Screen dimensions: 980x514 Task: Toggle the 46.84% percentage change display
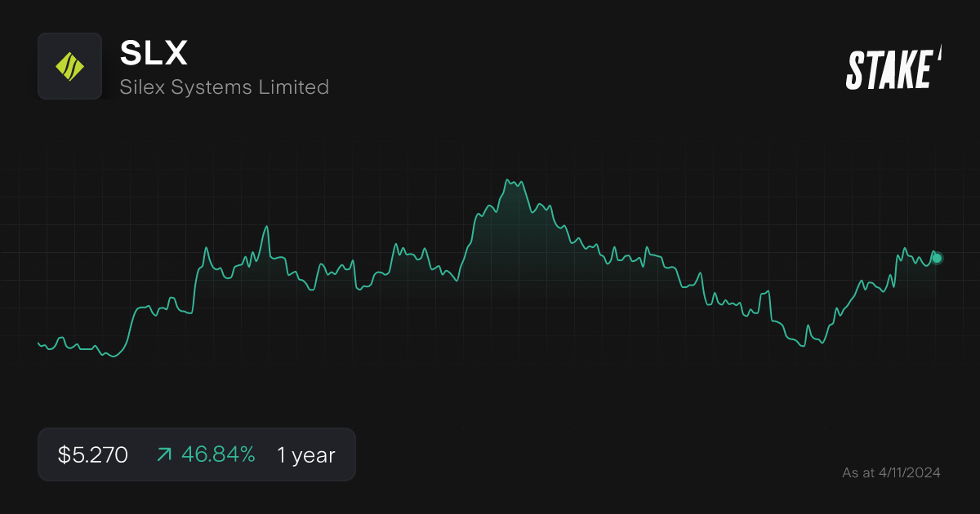[x=216, y=454]
